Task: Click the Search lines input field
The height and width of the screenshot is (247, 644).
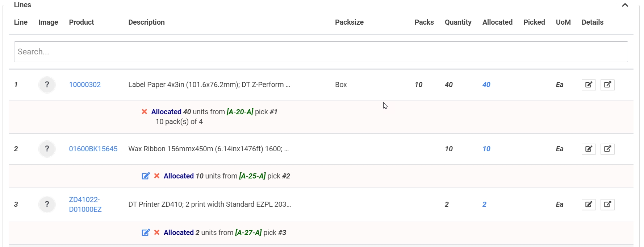Action: tap(321, 52)
